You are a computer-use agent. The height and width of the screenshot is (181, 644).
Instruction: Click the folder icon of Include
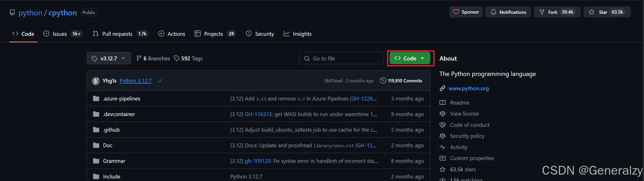(96, 176)
